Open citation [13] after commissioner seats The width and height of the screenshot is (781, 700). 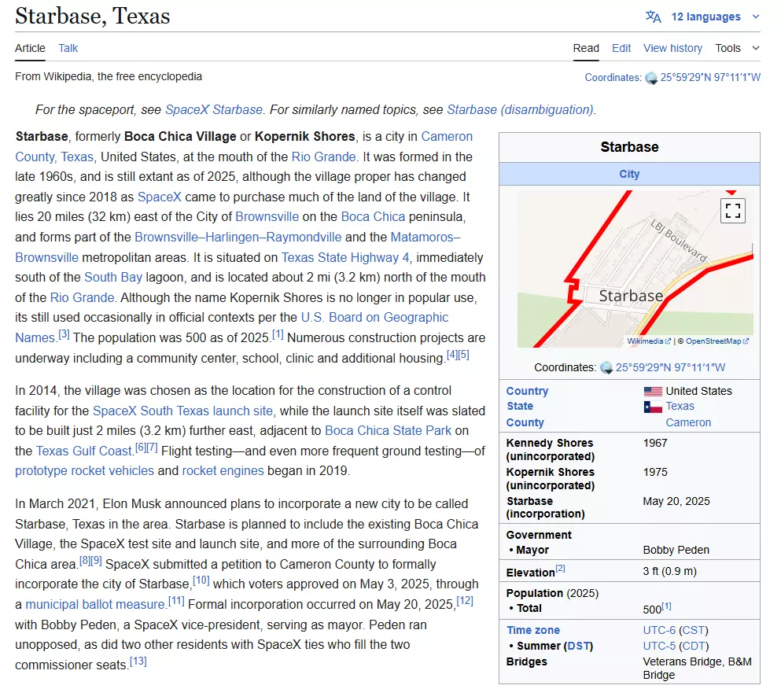tap(138, 661)
